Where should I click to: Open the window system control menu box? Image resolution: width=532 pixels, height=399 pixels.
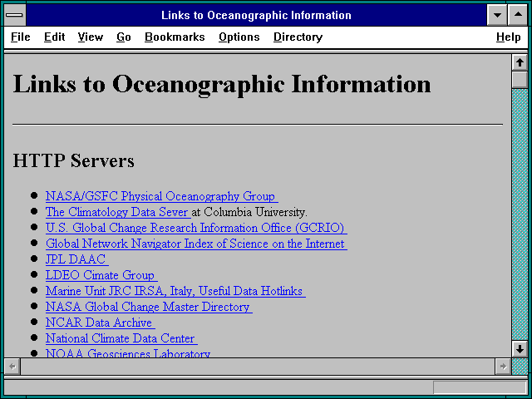[x=15, y=15]
